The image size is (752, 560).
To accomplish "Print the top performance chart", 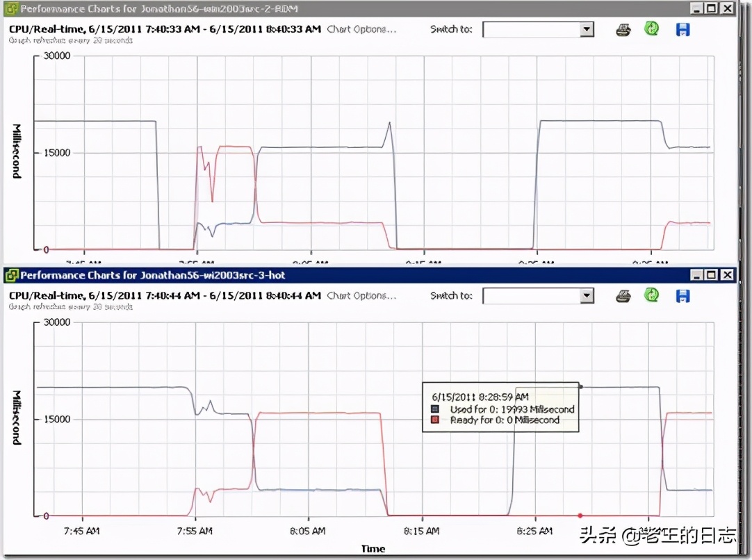I will pos(624,28).
